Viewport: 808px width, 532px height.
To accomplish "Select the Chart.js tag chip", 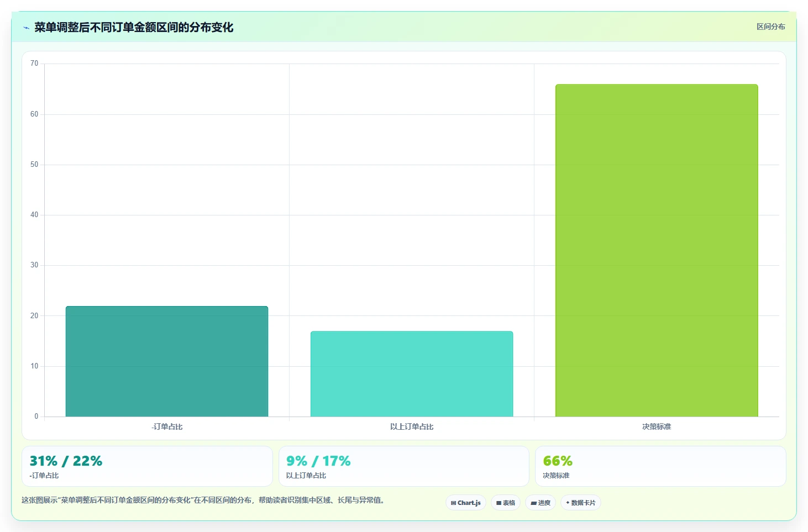I will (x=465, y=503).
